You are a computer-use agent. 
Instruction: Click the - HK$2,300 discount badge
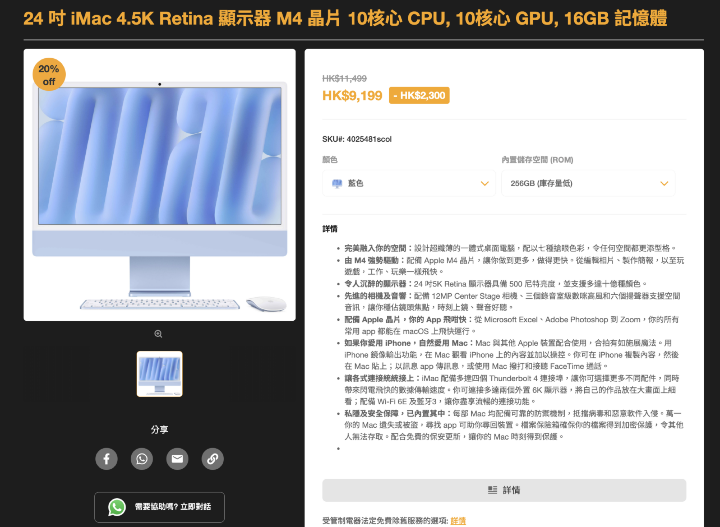tap(419, 95)
